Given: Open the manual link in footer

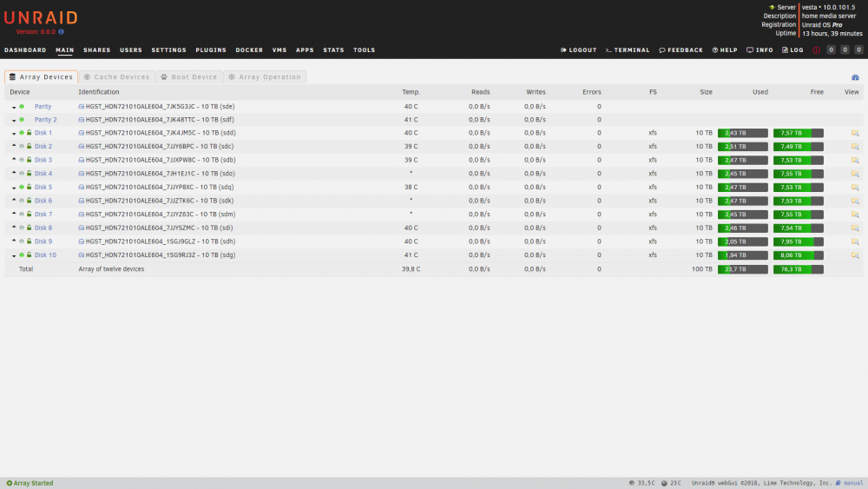Looking at the screenshot, I should click(x=853, y=483).
